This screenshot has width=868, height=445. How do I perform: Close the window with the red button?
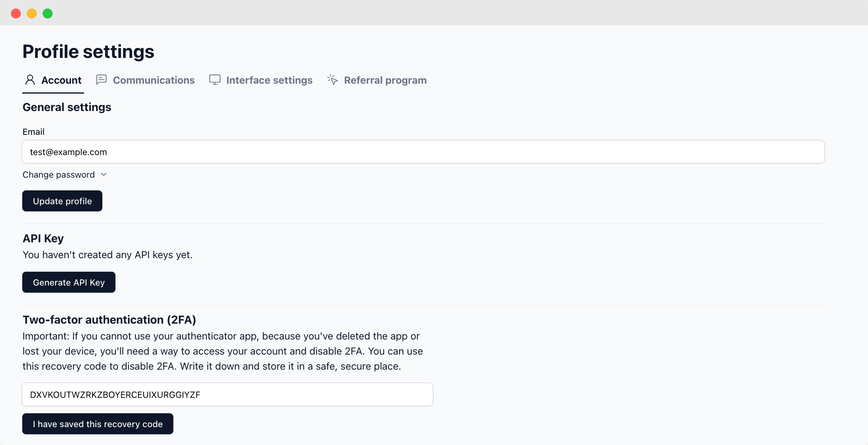(16, 13)
